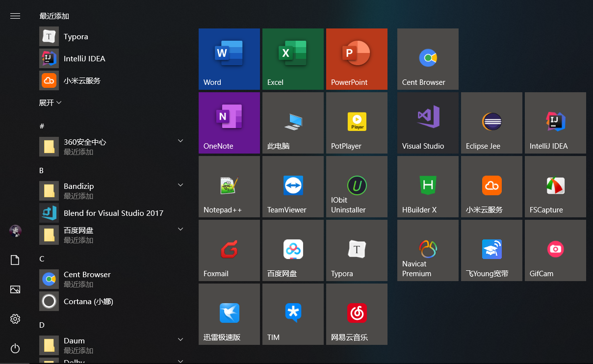Open the Pictures sidebar icon
This screenshot has height=364, width=593.
pyautogui.click(x=15, y=289)
